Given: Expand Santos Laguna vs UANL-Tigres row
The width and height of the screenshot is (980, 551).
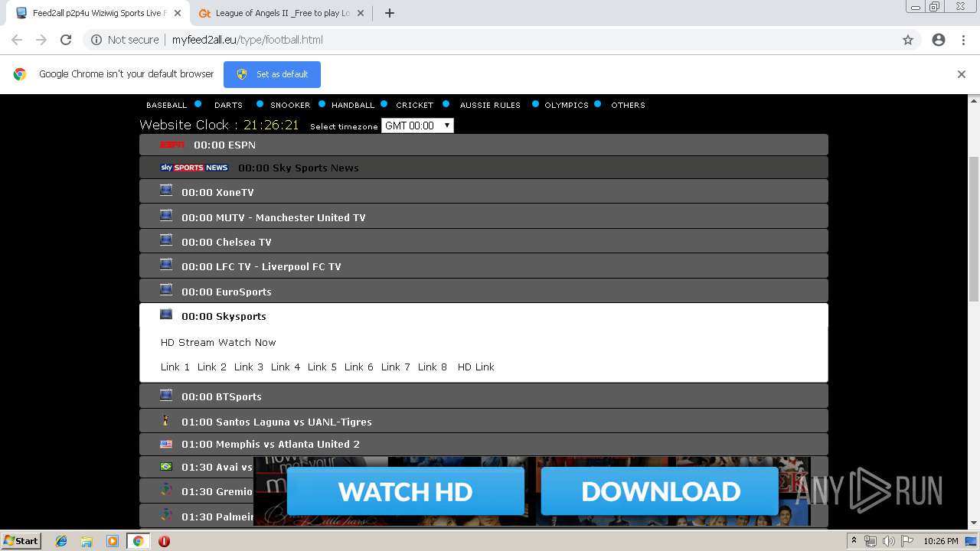Looking at the screenshot, I should (x=484, y=421).
